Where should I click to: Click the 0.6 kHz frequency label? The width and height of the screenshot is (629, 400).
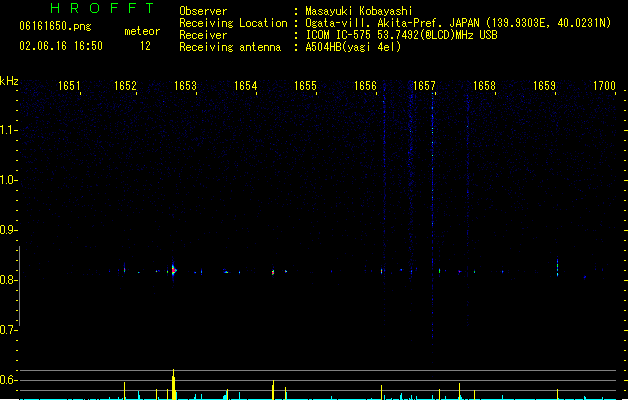click(x=7, y=380)
